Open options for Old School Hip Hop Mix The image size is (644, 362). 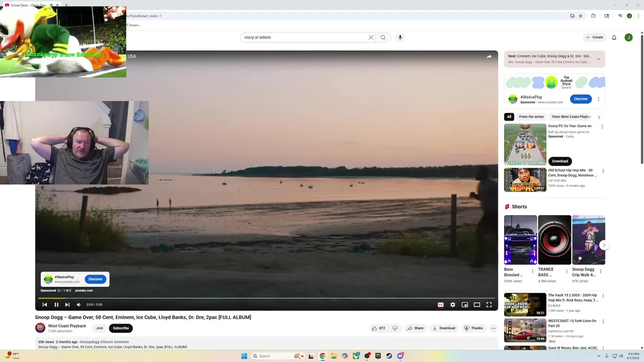603,171
